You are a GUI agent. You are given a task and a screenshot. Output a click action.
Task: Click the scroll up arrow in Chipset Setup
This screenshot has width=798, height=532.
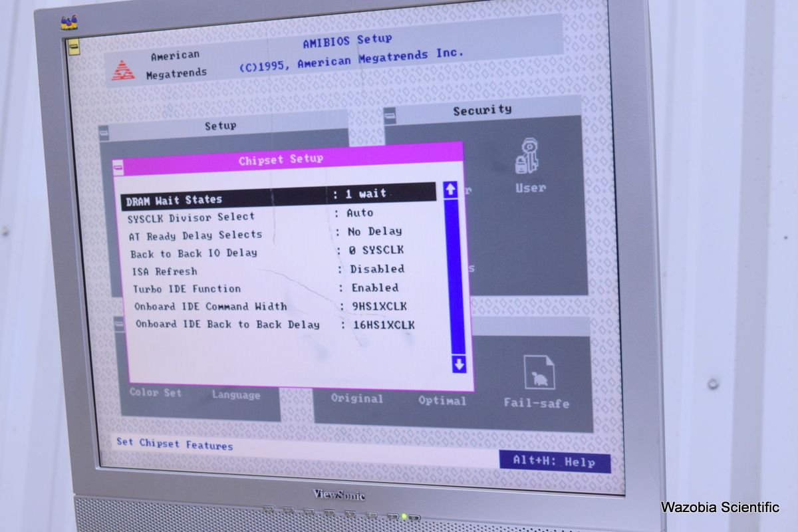coord(451,190)
